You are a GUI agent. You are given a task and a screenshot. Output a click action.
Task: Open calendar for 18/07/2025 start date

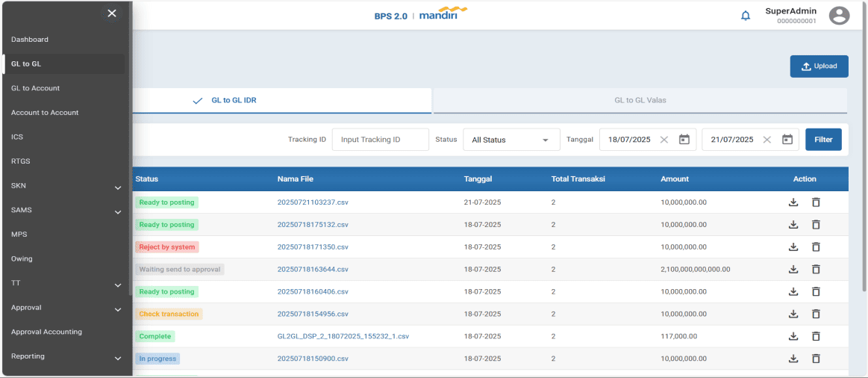[x=684, y=140]
